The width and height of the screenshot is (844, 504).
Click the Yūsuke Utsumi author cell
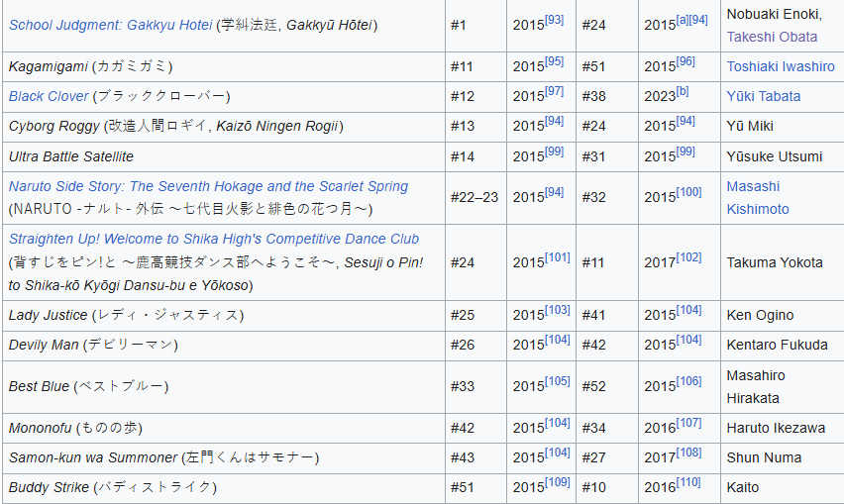[x=783, y=156]
